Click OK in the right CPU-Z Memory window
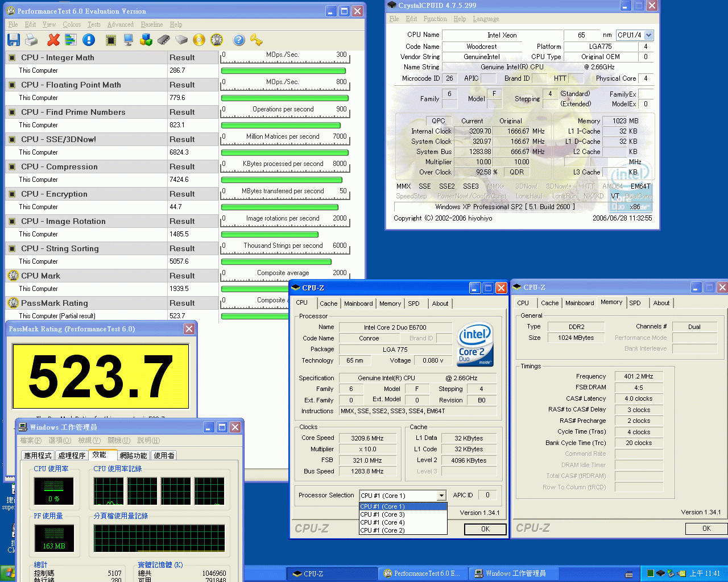 point(706,529)
